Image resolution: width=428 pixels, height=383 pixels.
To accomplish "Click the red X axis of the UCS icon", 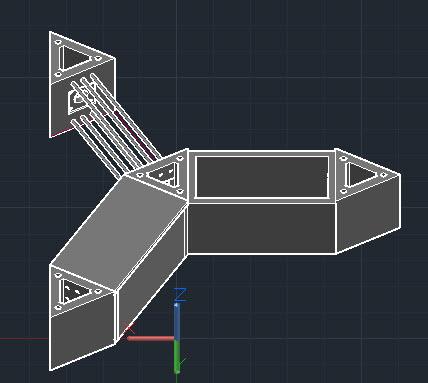I will pyautogui.click(x=150, y=339).
